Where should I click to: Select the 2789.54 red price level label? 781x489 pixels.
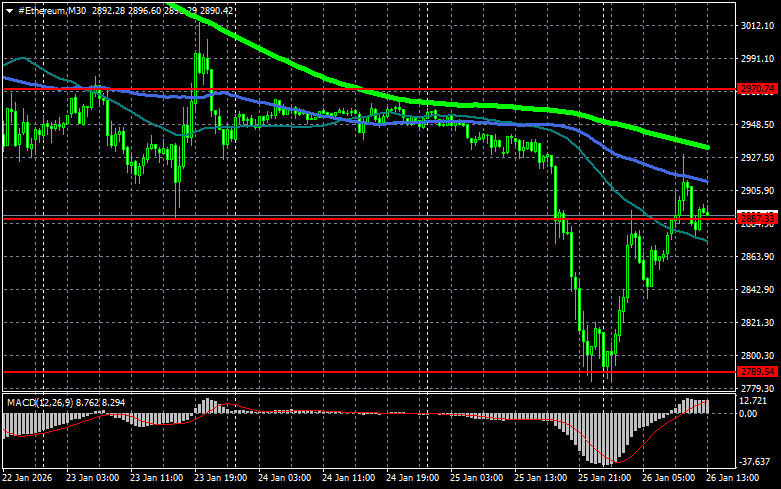[x=758, y=371]
